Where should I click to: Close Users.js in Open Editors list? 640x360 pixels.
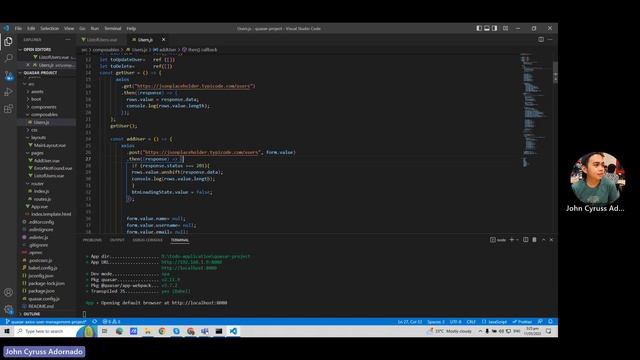(x=28, y=65)
